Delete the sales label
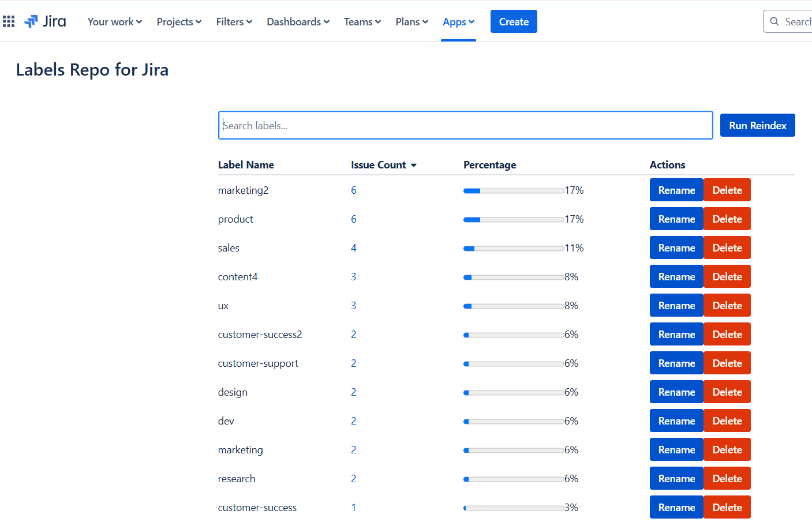Image resolution: width=812 pixels, height=522 pixels. [x=727, y=247]
